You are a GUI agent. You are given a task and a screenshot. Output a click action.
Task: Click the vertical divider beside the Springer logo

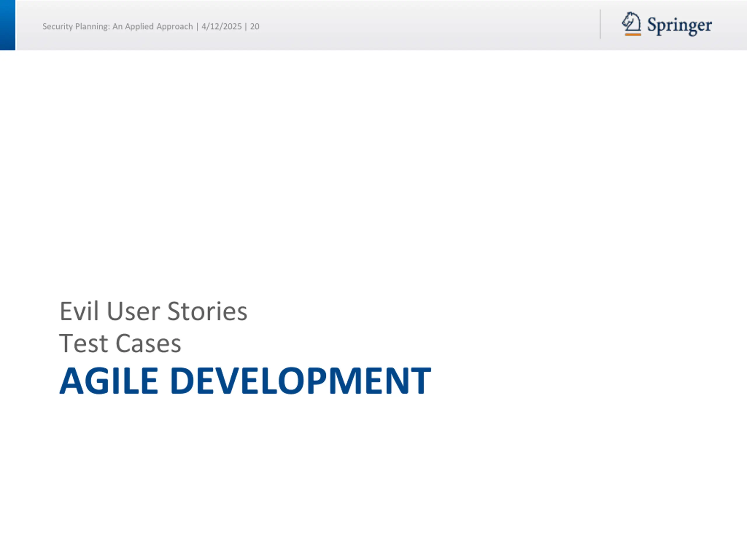pyautogui.click(x=601, y=24)
